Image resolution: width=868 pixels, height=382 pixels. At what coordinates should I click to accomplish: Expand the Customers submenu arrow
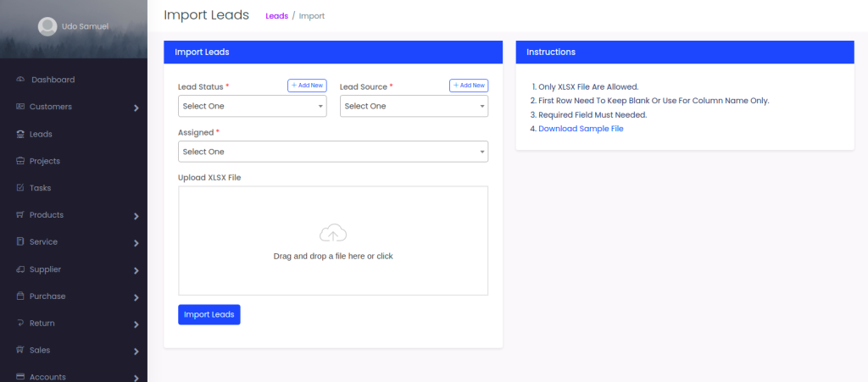pos(136,108)
